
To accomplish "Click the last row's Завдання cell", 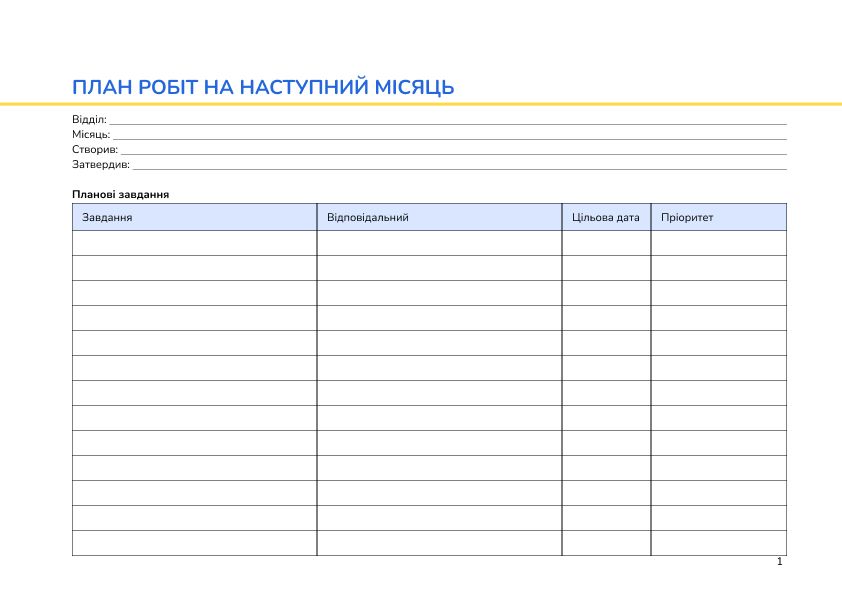I will point(193,540).
